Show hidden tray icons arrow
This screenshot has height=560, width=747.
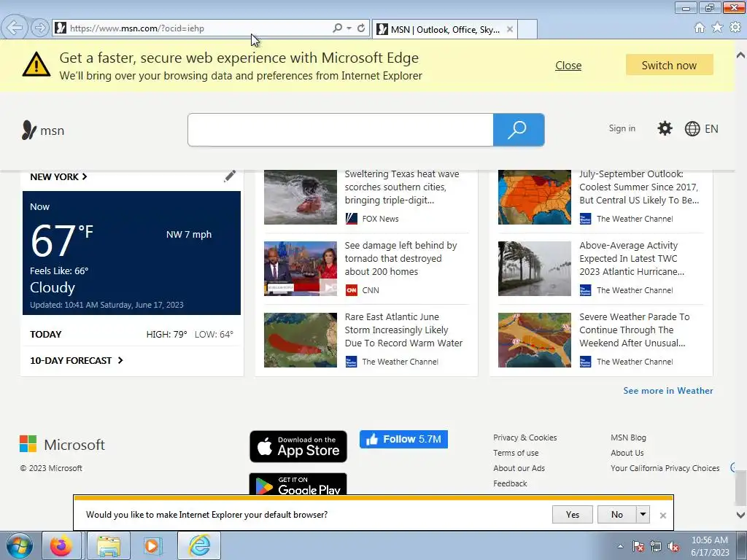click(x=620, y=546)
